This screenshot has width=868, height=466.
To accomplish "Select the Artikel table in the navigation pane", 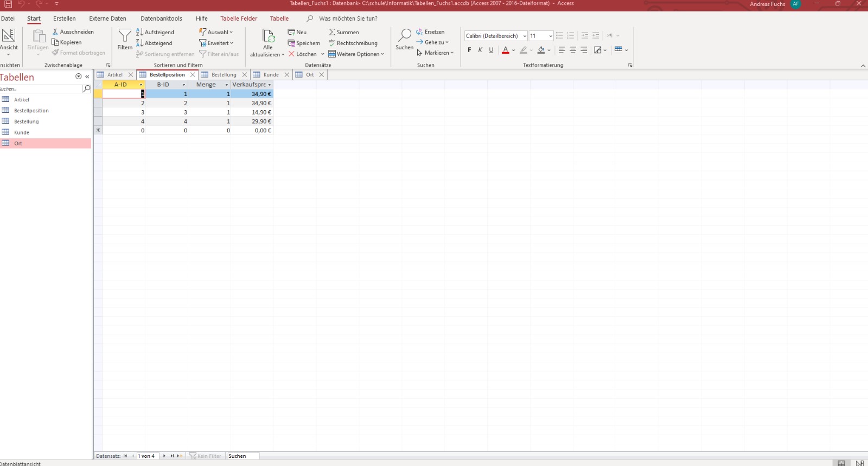I will (x=22, y=100).
